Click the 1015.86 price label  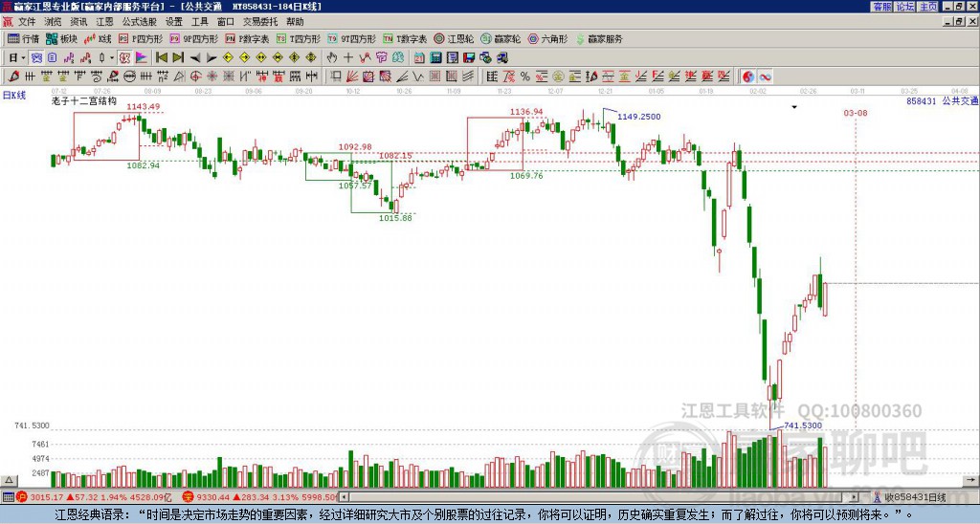point(395,218)
